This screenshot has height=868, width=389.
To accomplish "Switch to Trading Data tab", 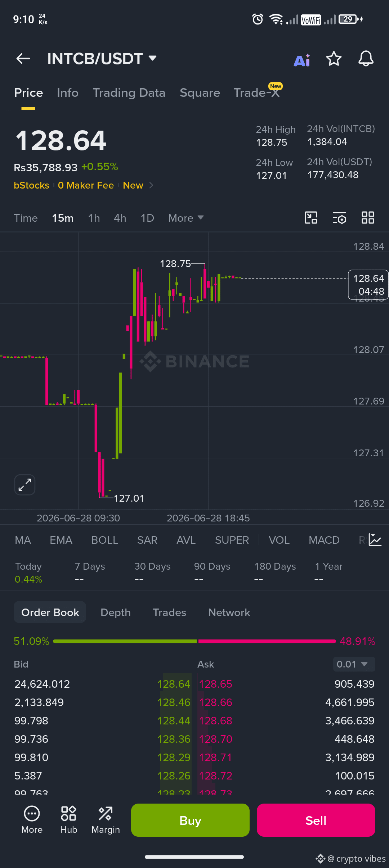I will click(129, 93).
